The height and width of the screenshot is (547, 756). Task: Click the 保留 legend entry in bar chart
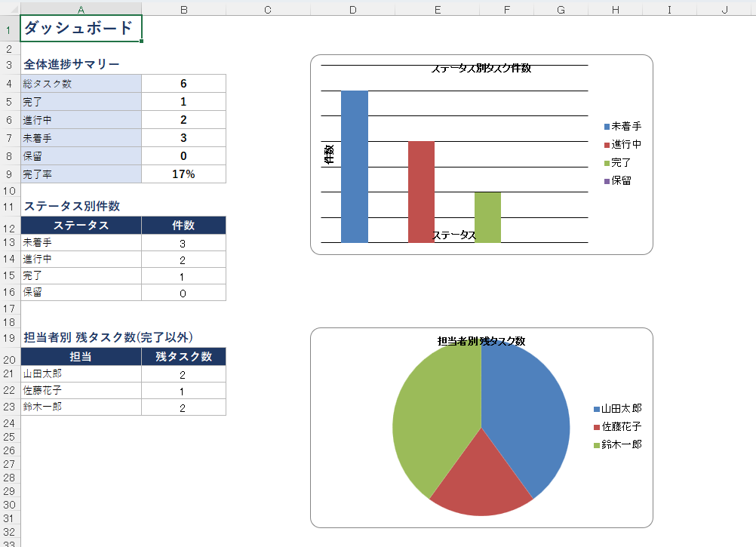(x=617, y=181)
